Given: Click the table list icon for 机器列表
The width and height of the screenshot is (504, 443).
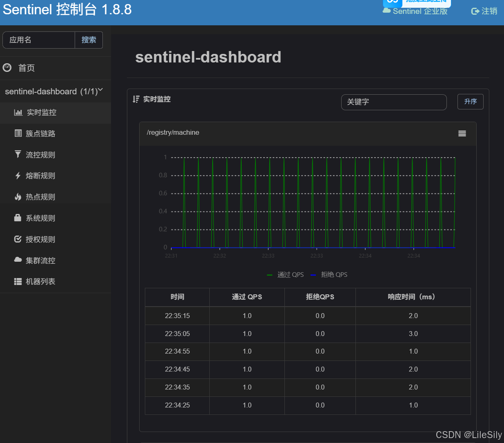Looking at the screenshot, I should click(18, 281).
